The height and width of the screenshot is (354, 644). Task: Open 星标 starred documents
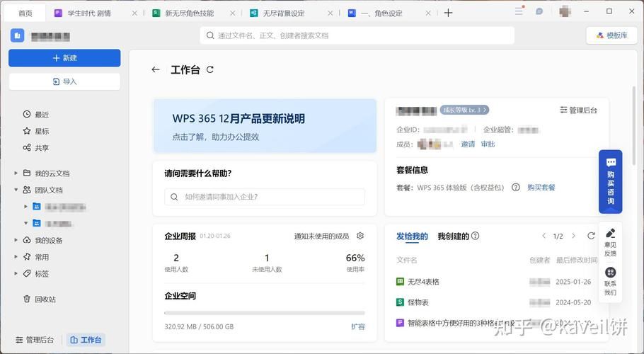(x=35, y=131)
